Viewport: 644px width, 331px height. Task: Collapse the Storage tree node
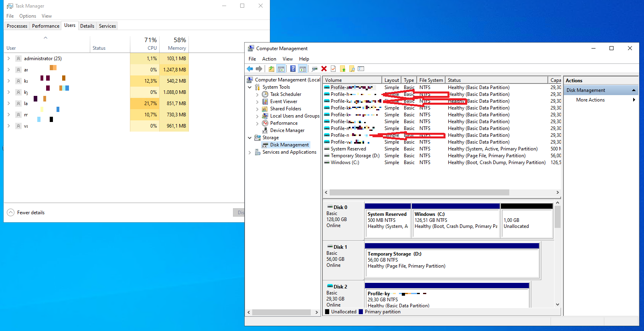click(250, 138)
